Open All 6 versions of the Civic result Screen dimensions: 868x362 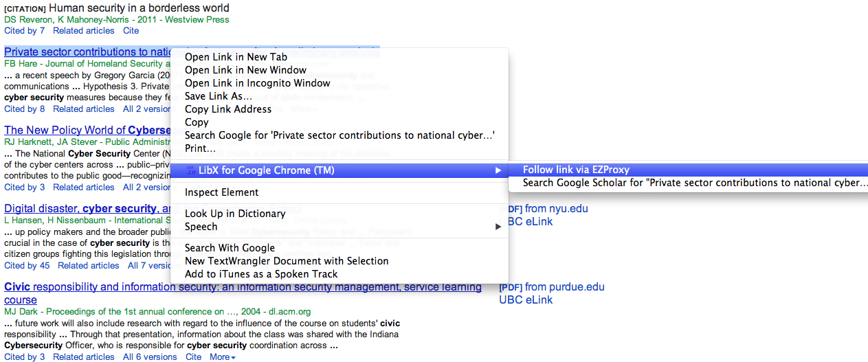[150, 357]
